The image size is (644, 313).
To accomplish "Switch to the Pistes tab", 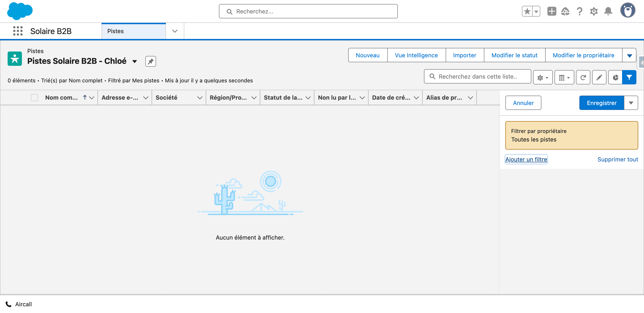I will [133, 31].
